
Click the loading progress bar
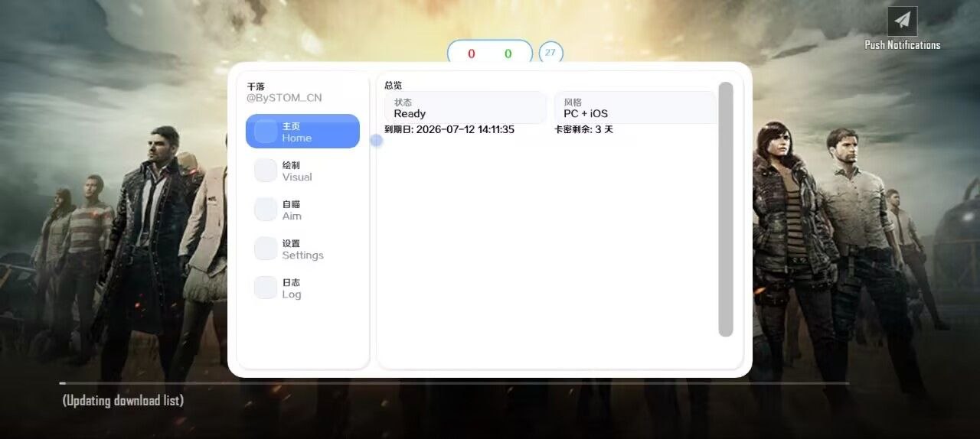point(454,382)
